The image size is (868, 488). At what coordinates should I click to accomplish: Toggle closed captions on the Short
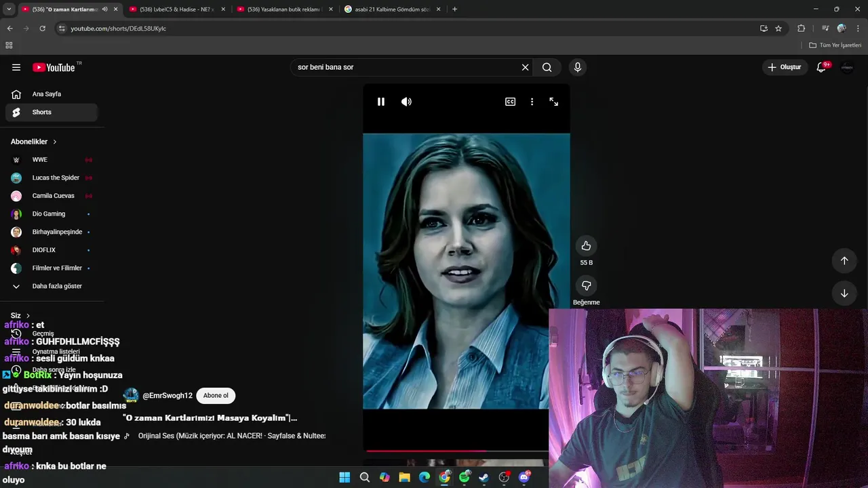(510, 102)
